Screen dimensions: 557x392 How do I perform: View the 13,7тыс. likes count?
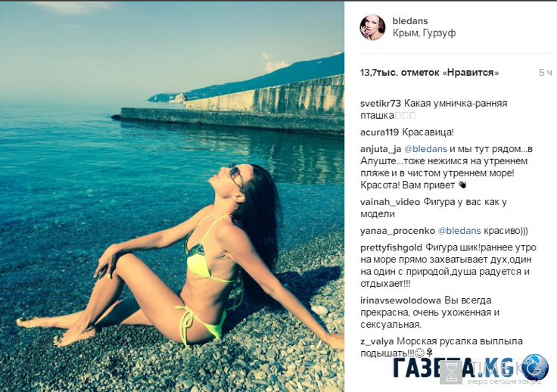tap(429, 73)
